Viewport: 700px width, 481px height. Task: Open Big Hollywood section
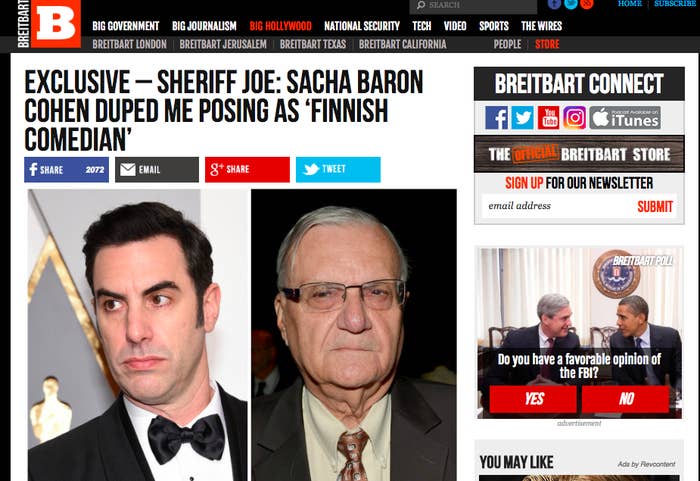tap(280, 26)
